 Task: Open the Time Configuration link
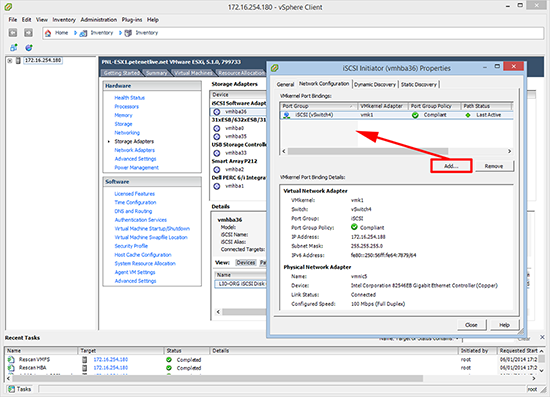135,202
